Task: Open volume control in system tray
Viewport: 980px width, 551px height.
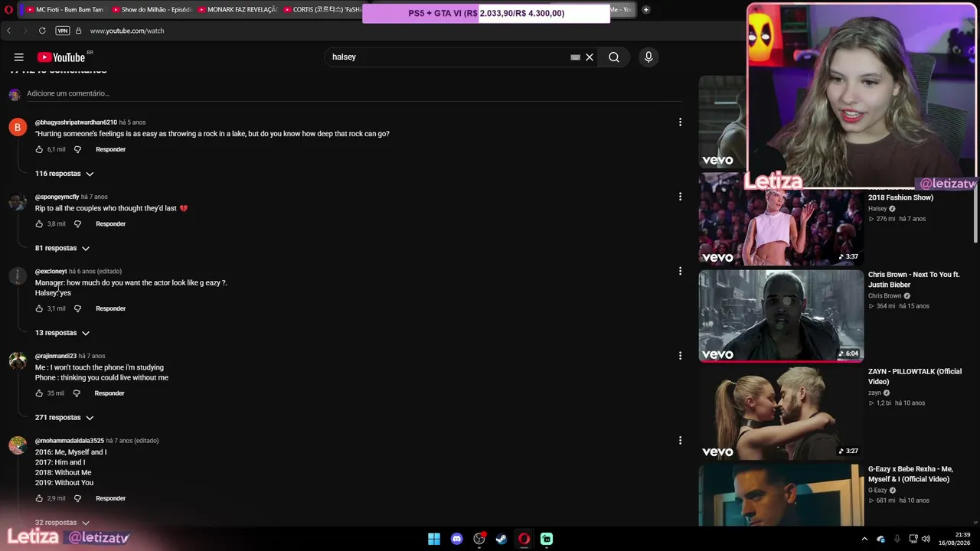Action: 926,539
